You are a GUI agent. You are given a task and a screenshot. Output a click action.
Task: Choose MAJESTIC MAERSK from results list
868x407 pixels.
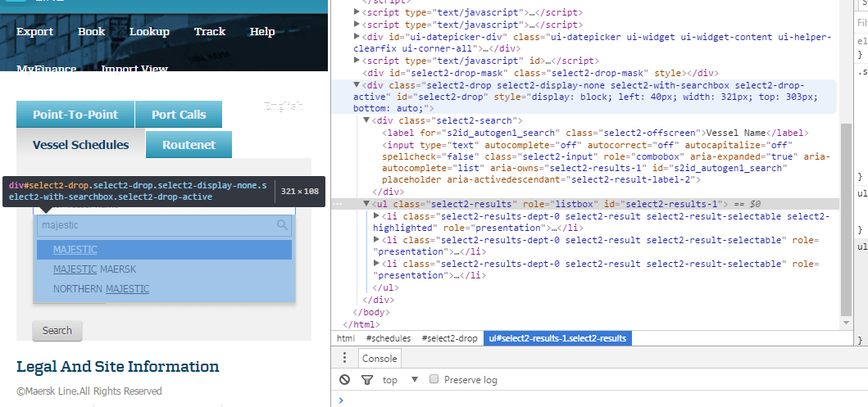(94, 269)
